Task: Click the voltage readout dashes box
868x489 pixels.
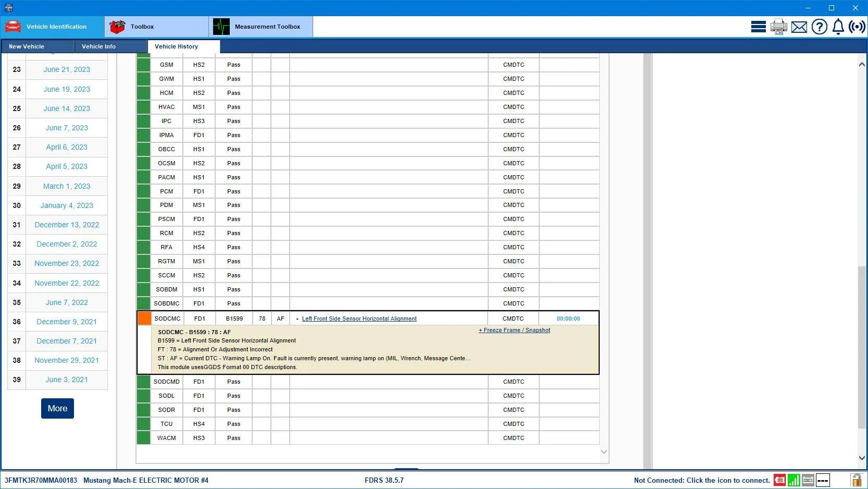Action: (823, 480)
